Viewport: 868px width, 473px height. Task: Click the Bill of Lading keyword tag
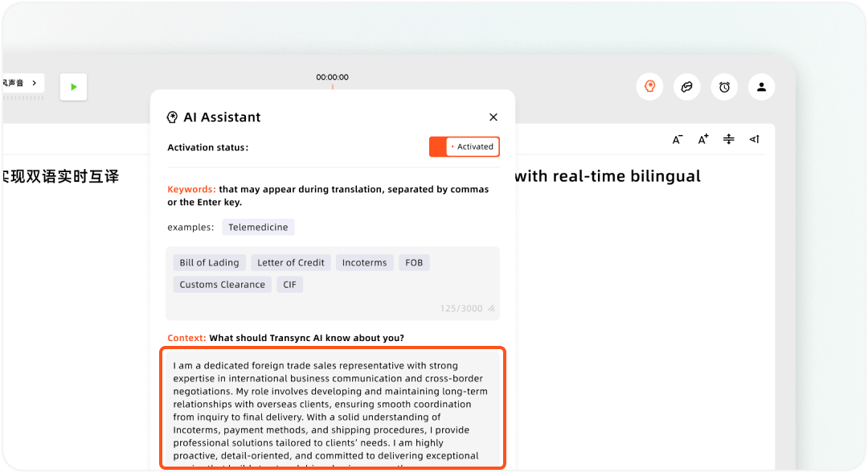click(x=209, y=262)
